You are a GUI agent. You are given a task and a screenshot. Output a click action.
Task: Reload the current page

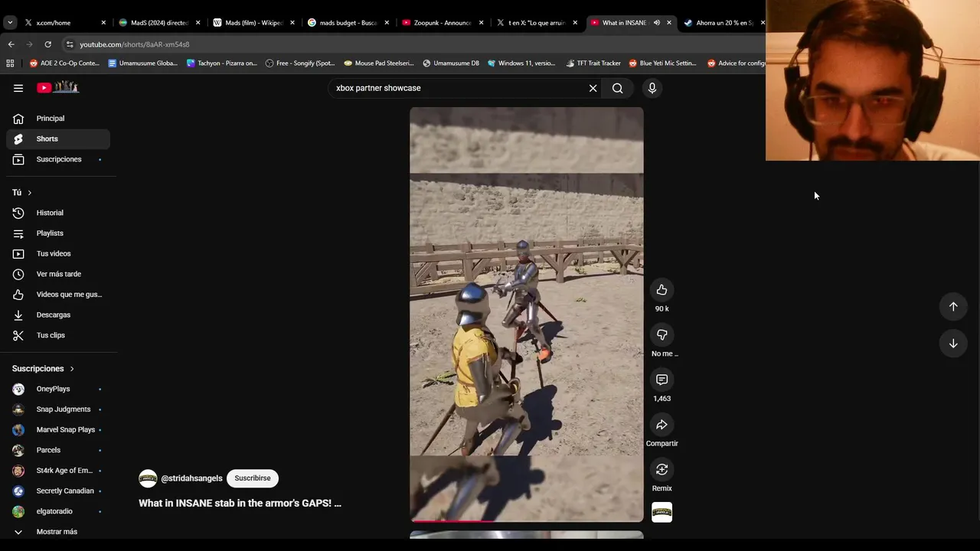pos(47,44)
